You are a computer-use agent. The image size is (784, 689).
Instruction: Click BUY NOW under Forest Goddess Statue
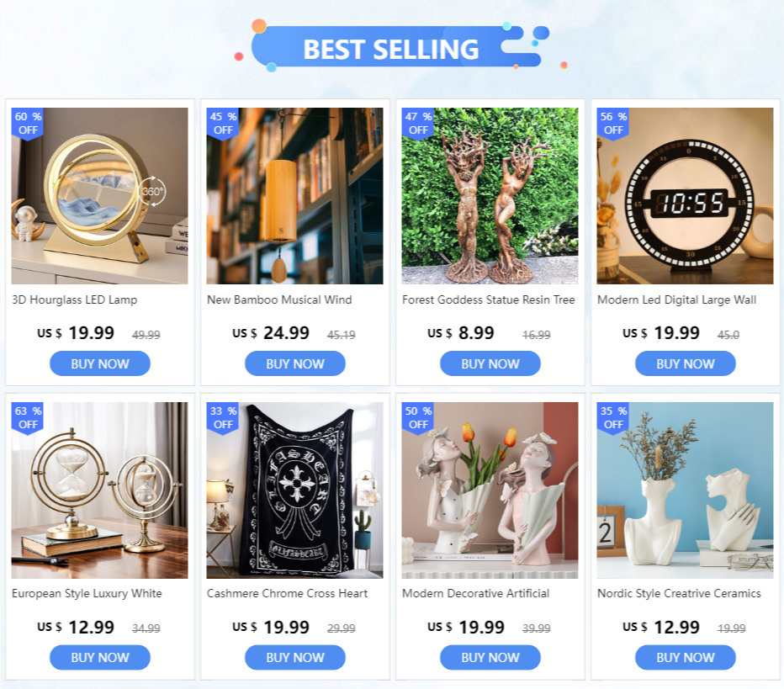pos(490,363)
